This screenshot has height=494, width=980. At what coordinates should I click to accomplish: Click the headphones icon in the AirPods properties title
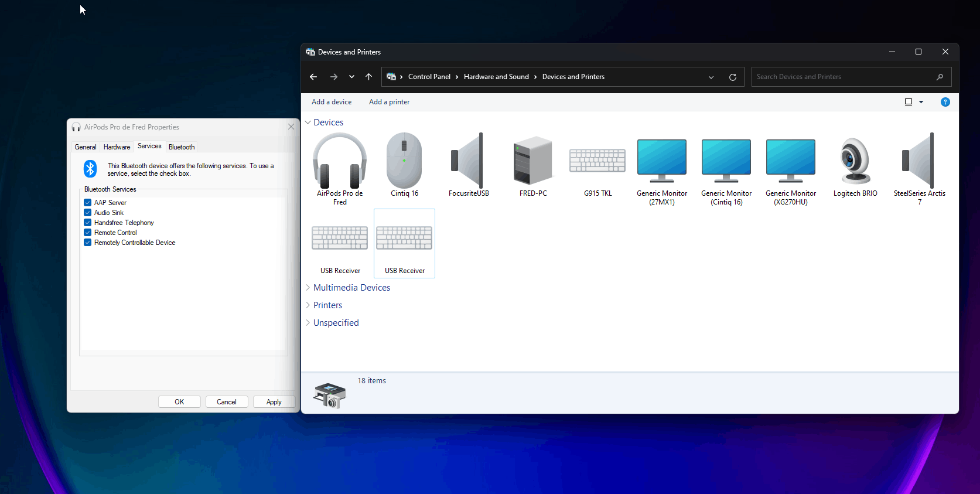(x=76, y=127)
